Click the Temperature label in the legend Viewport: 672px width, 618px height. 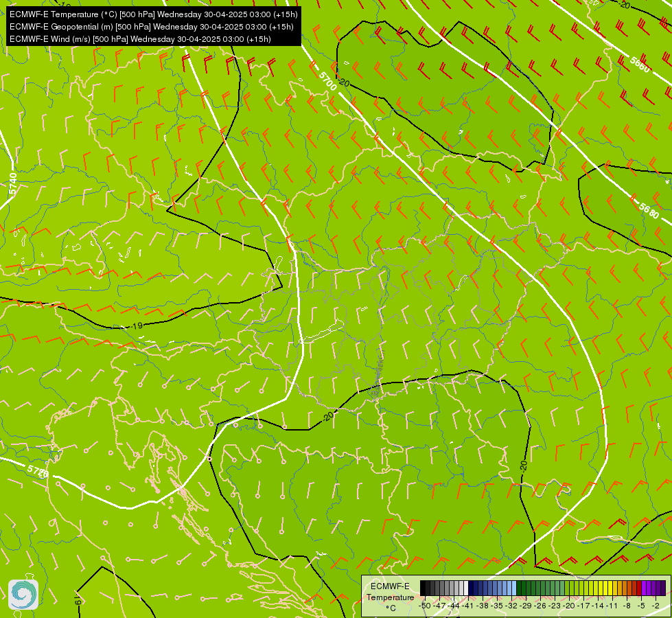[x=391, y=597]
